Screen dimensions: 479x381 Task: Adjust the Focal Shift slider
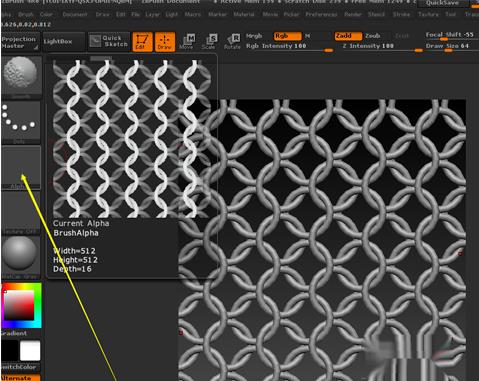pyautogui.click(x=451, y=35)
